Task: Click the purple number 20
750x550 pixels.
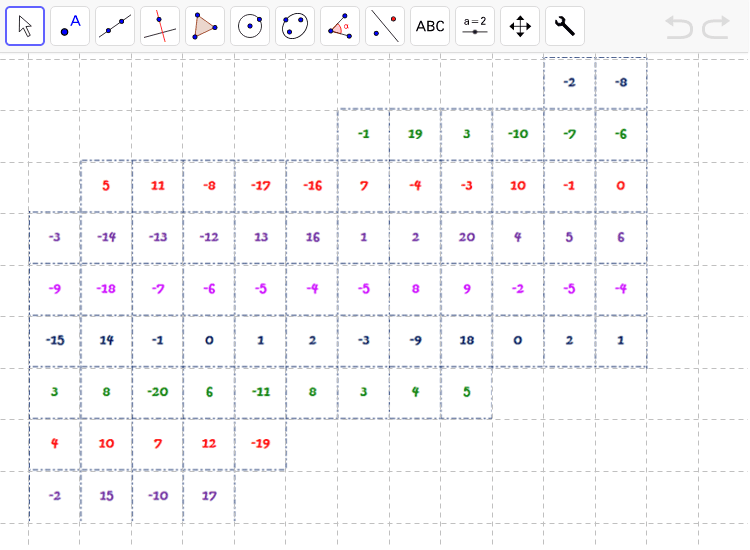Action: point(467,237)
